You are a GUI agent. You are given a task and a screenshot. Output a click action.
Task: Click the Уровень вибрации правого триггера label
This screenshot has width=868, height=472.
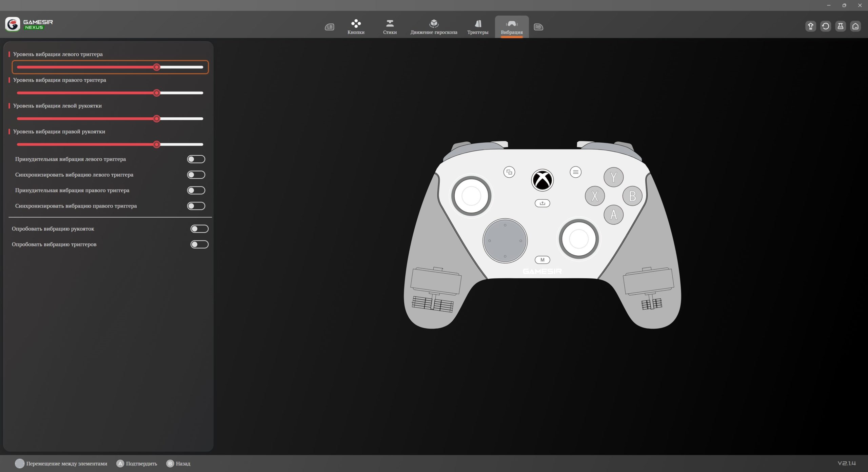click(x=59, y=80)
